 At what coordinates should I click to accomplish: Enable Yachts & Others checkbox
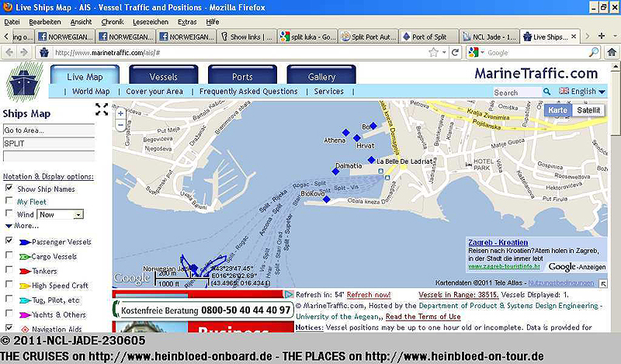coord(9,314)
